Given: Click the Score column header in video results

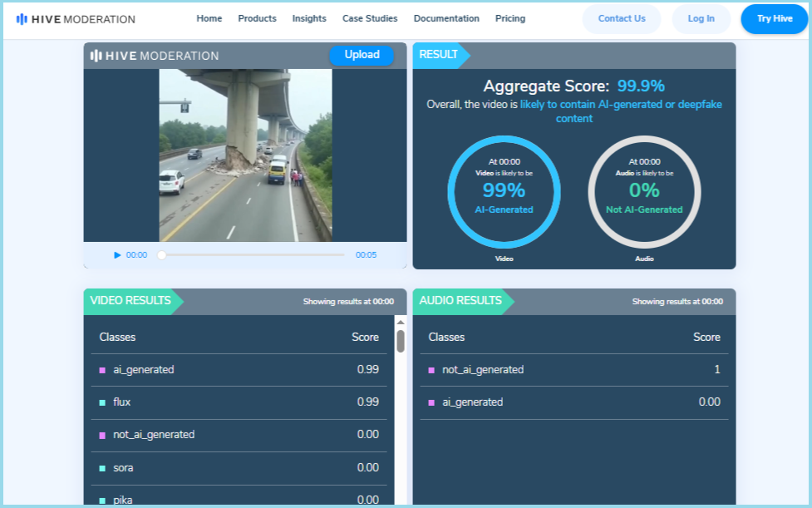Looking at the screenshot, I should pyautogui.click(x=365, y=337).
